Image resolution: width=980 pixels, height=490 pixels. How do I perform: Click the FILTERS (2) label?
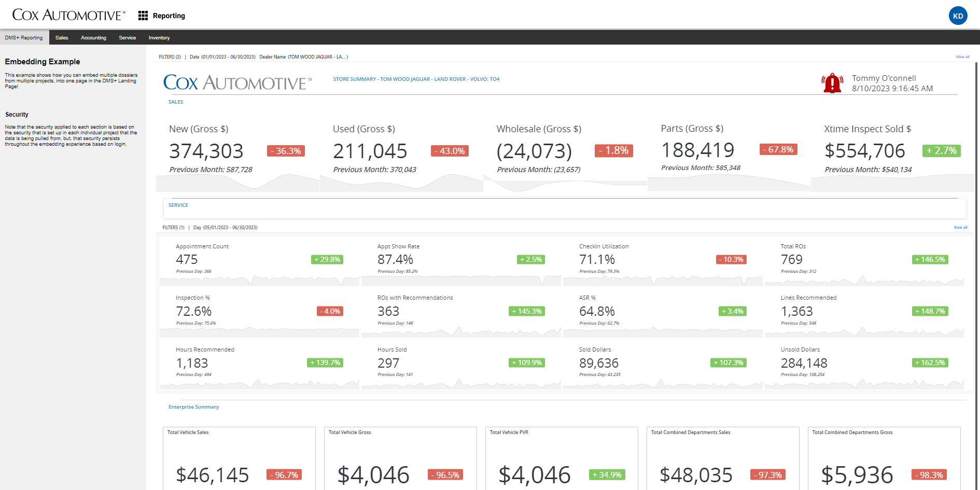tap(170, 57)
